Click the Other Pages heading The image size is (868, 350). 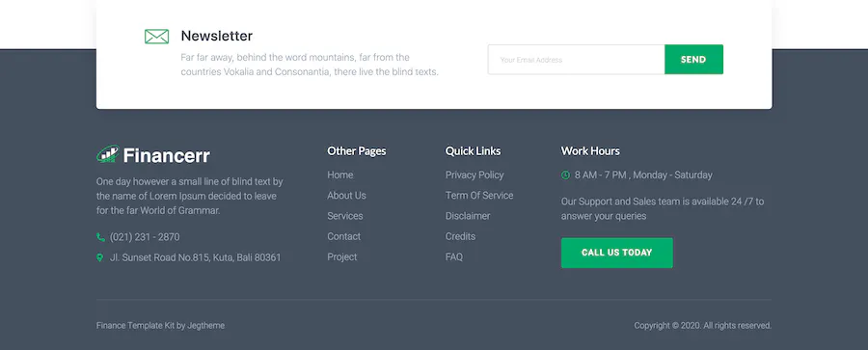tap(357, 151)
